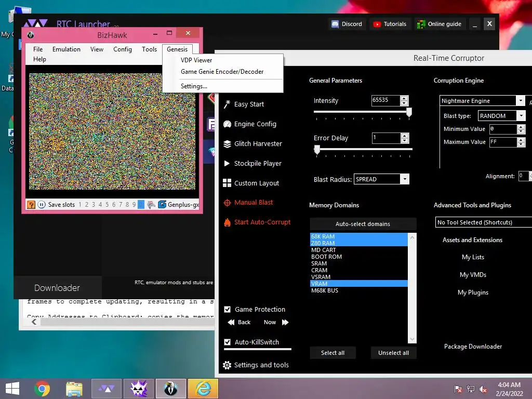Select the MD CART memory domain
Screen dimensions: 532x399
point(358,250)
